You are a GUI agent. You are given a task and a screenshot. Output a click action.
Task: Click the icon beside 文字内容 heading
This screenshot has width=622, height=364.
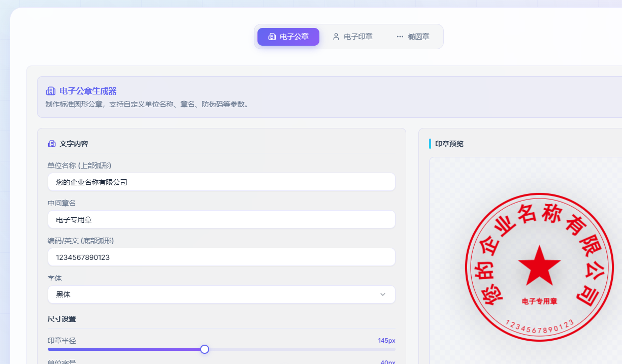pos(52,144)
